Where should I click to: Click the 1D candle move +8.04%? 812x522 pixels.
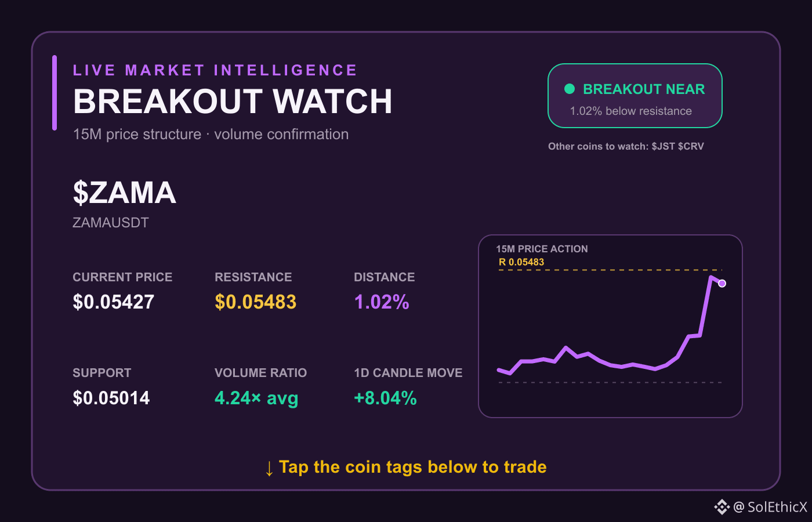click(x=385, y=398)
